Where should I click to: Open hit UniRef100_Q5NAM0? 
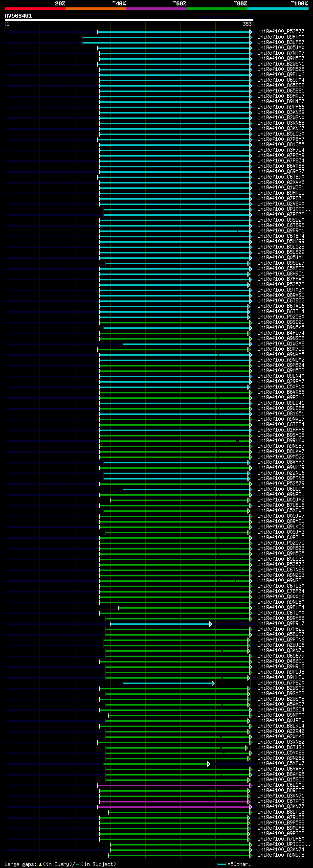(x=281, y=715)
